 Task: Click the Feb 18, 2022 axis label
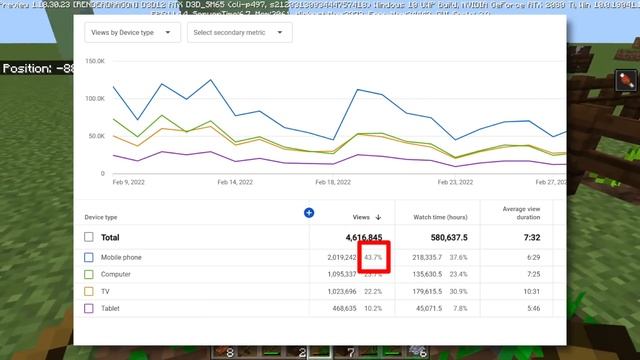pyautogui.click(x=333, y=182)
